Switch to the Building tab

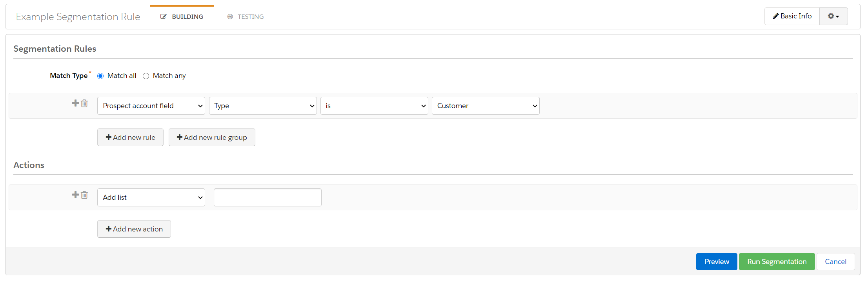[x=182, y=16]
